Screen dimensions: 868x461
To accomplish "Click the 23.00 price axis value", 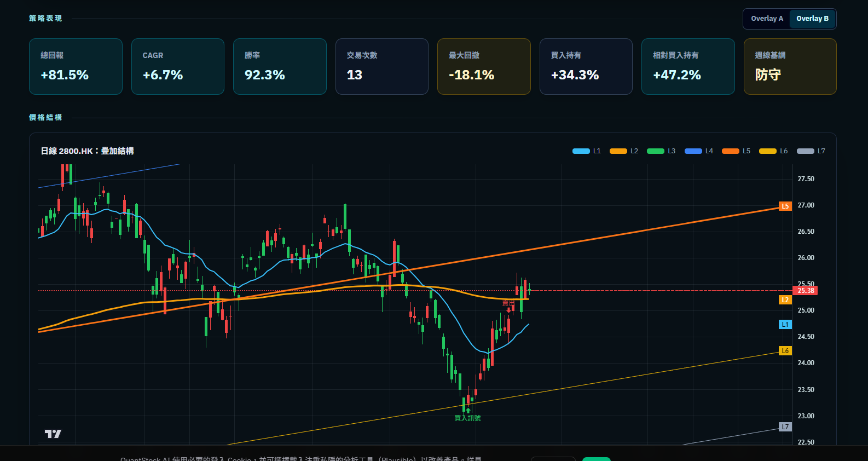I will [x=806, y=416].
